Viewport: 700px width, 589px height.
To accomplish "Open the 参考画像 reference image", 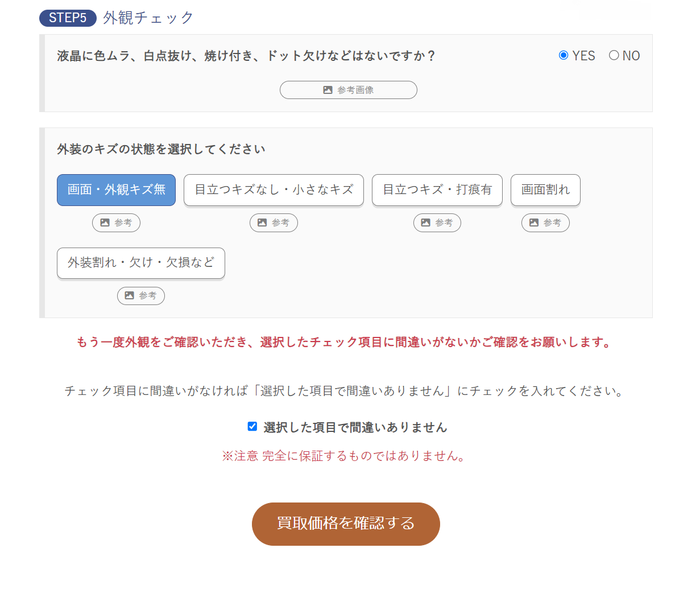I will point(348,89).
